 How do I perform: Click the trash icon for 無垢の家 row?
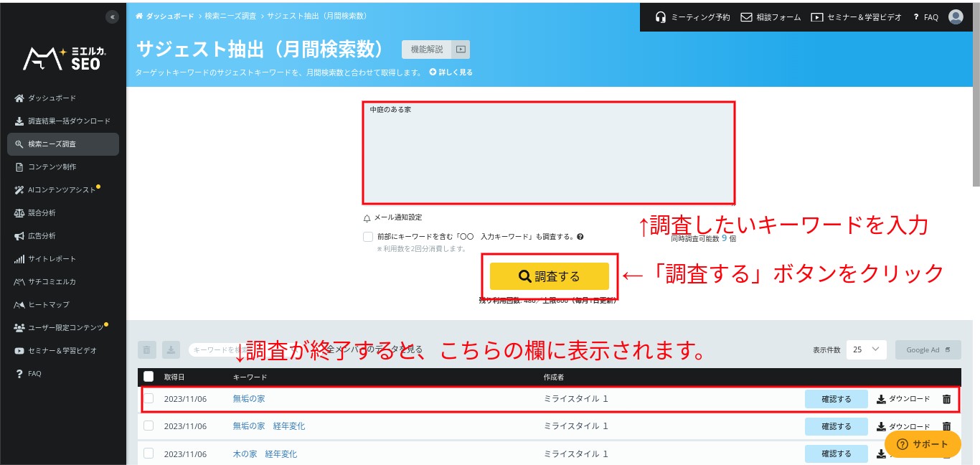[946, 399]
